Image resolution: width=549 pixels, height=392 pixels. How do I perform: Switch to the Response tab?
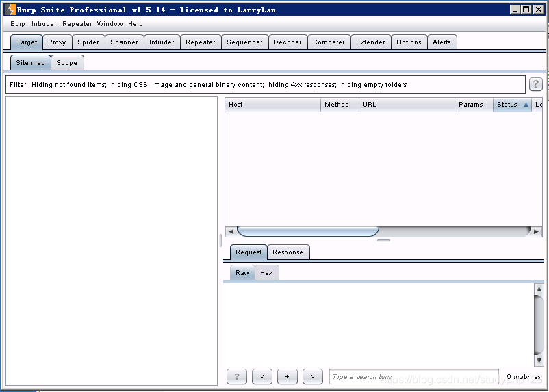pyautogui.click(x=288, y=252)
